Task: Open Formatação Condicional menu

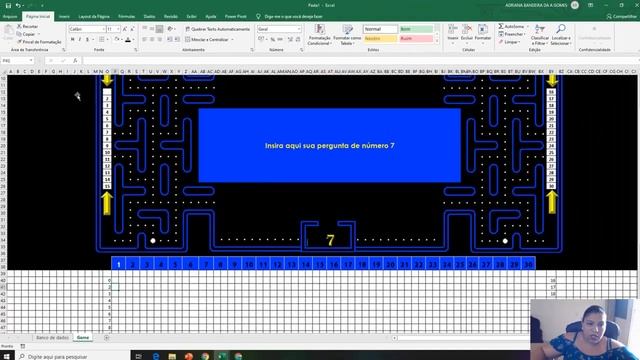Action: coord(319,34)
